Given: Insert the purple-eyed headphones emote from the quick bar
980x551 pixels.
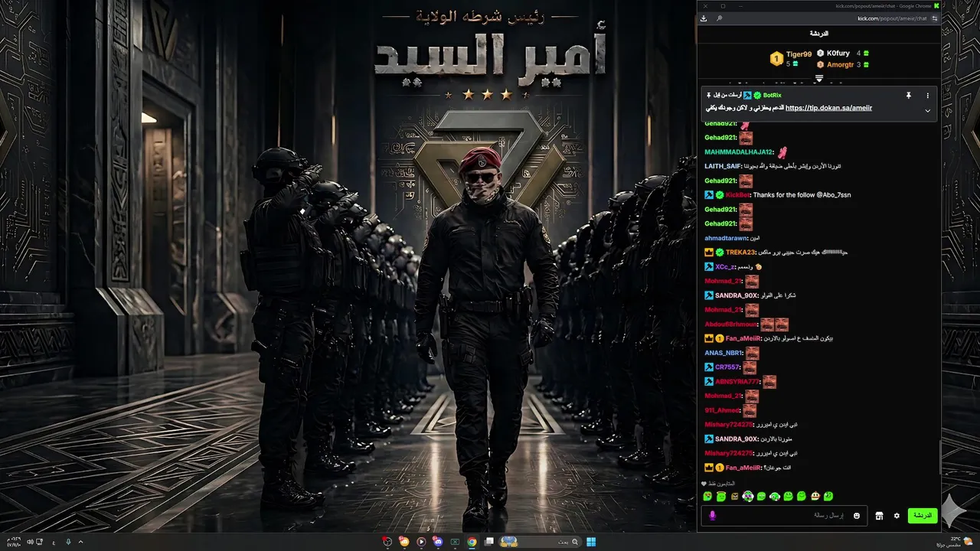Looking at the screenshot, I should coord(748,497).
